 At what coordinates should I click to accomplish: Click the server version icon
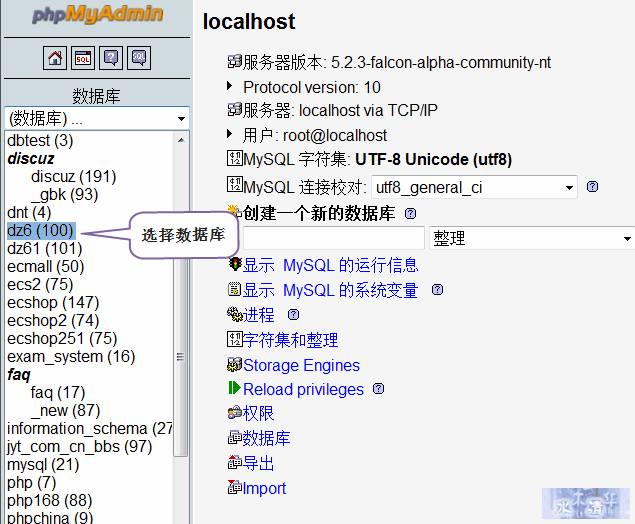click(234, 62)
